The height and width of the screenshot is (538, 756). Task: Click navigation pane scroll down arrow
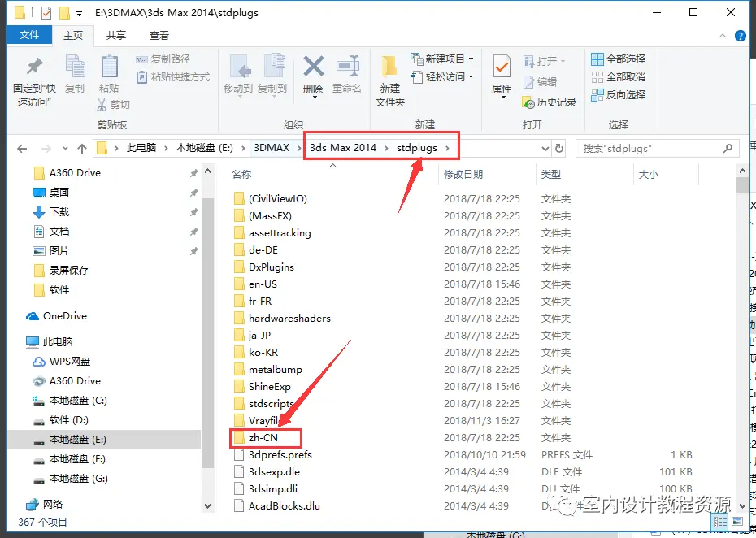[208, 506]
